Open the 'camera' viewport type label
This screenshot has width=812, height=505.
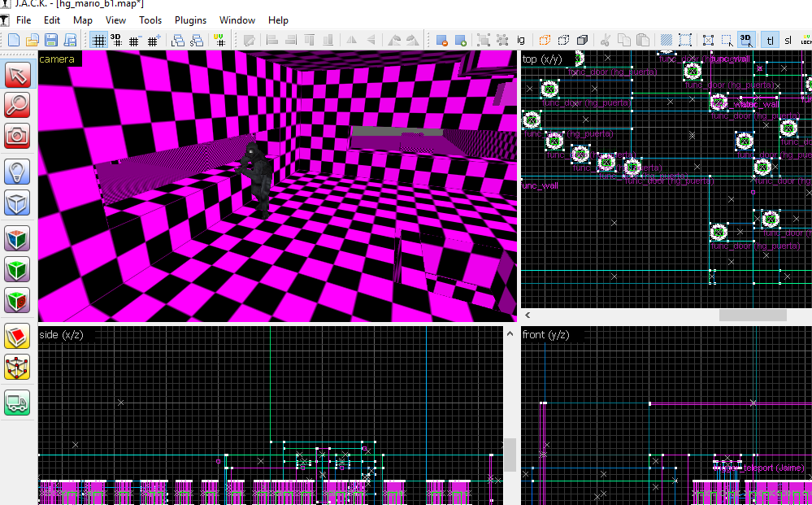click(x=56, y=59)
